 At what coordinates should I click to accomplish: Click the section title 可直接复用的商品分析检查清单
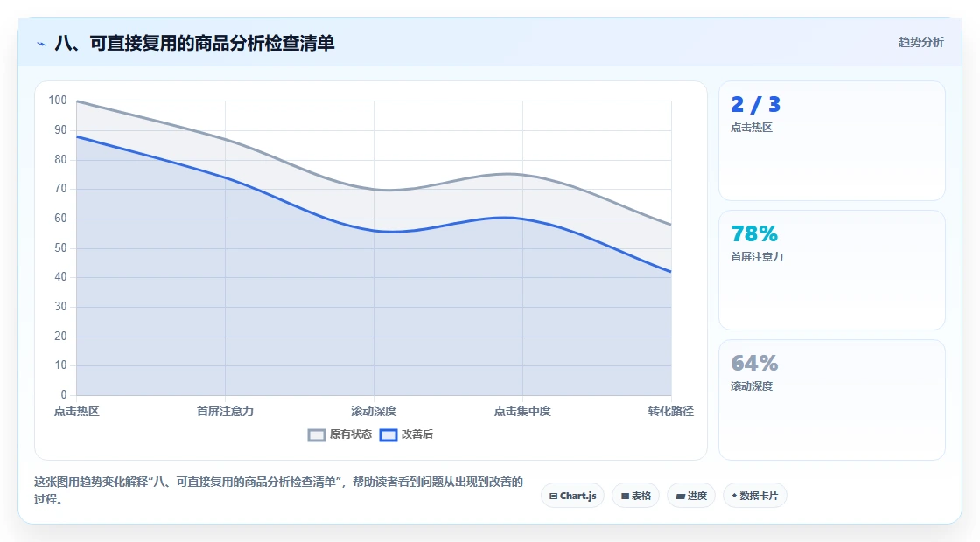tap(212, 43)
